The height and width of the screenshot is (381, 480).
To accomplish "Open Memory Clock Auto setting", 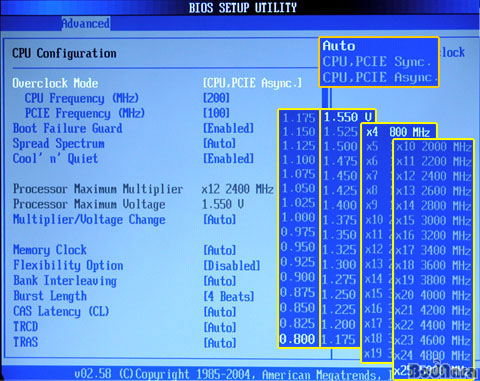I will (220, 250).
